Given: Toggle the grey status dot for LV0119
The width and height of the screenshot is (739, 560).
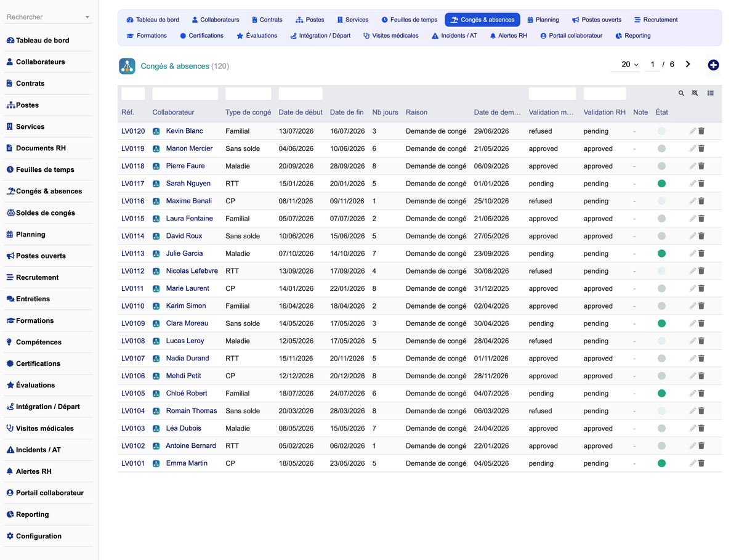Looking at the screenshot, I should [661, 148].
